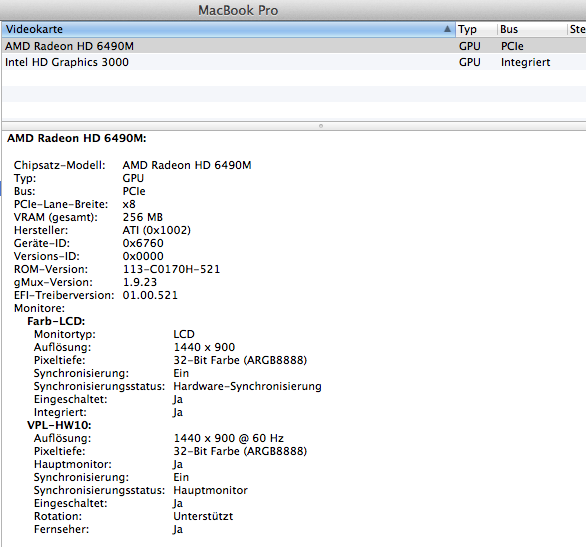Click the empty row below Intel HD Graphics
Image resolution: width=586 pixels, height=547 pixels.
[x=294, y=78]
